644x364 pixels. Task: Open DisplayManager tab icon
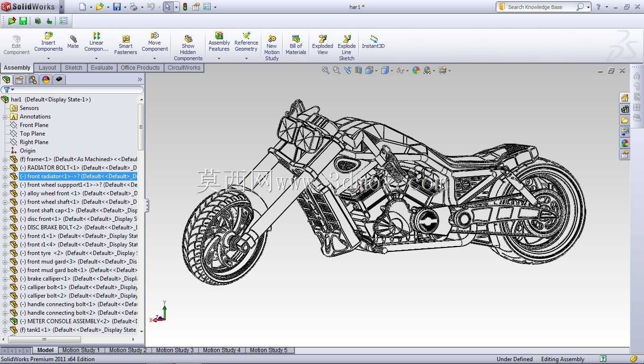46,80
